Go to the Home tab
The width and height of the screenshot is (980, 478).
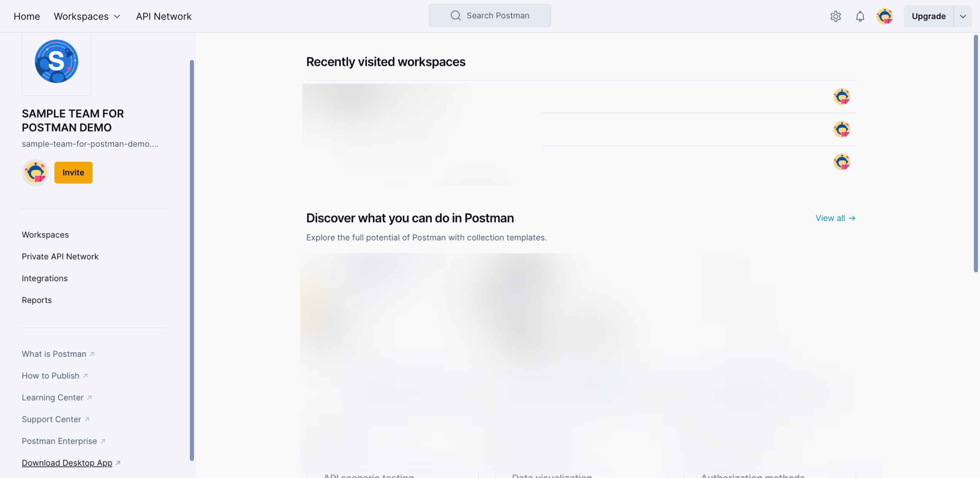[27, 16]
